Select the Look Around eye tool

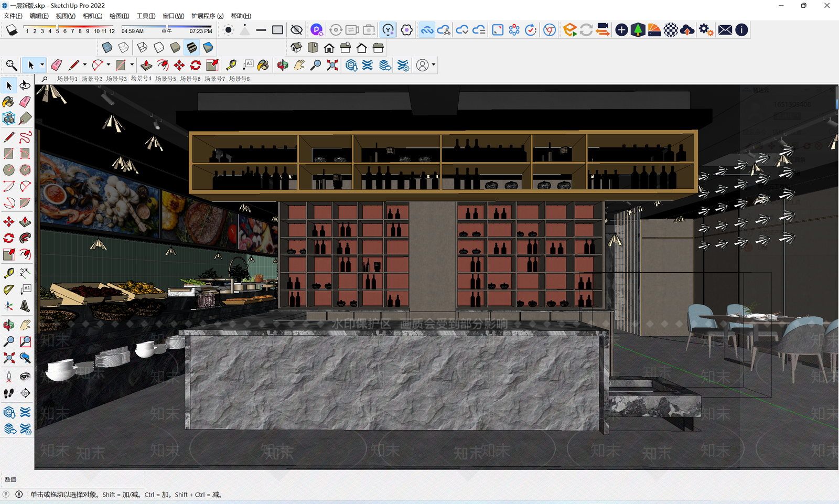pyautogui.click(x=25, y=377)
